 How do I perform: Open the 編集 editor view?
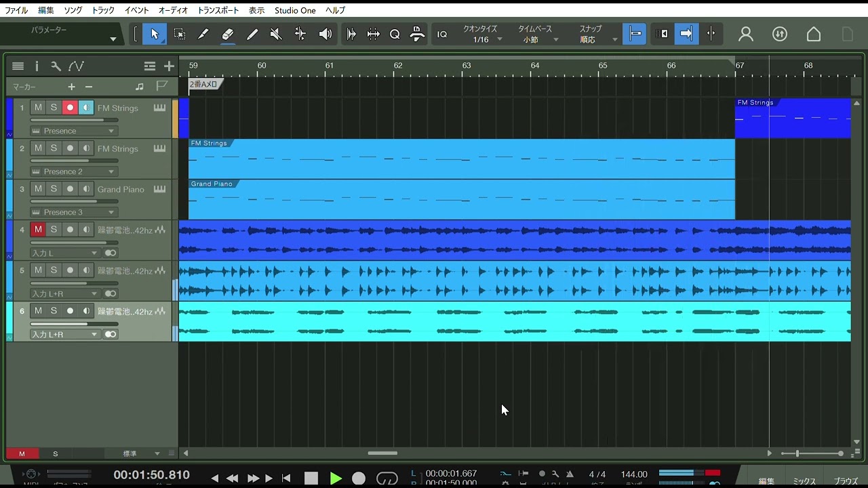point(766,481)
